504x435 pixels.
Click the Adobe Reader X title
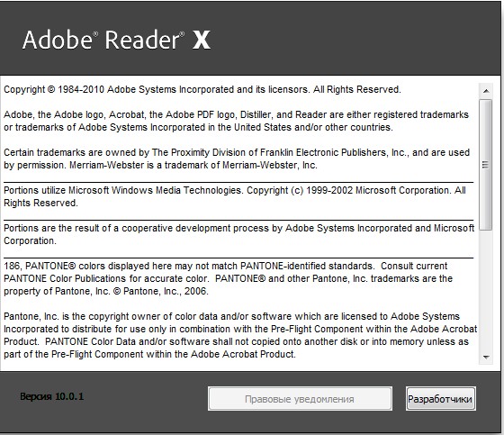(116, 40)
